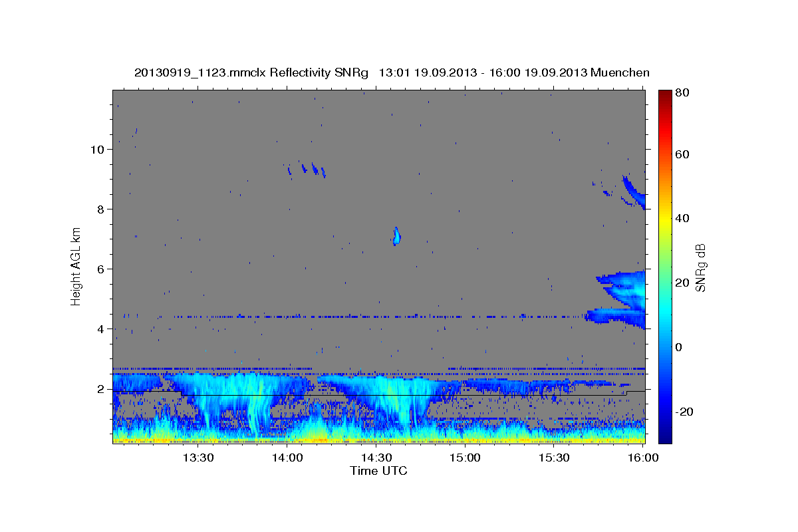Click the height tick label 2
Image resolution: width=798 pixels, height=532 pixels.
[x=101, y=389]
